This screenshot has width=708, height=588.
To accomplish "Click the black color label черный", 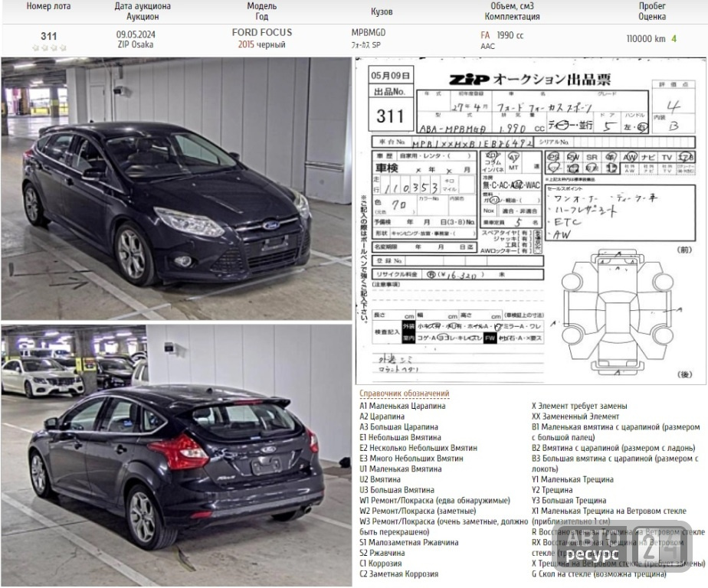I will pos(271,44).
